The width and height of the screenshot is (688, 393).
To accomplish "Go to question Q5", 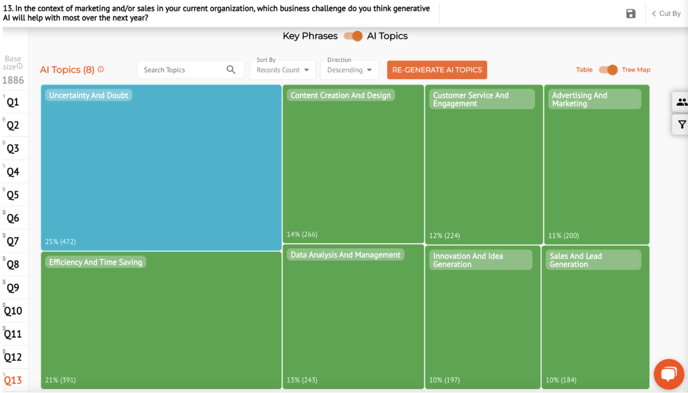I will [13, 195].
